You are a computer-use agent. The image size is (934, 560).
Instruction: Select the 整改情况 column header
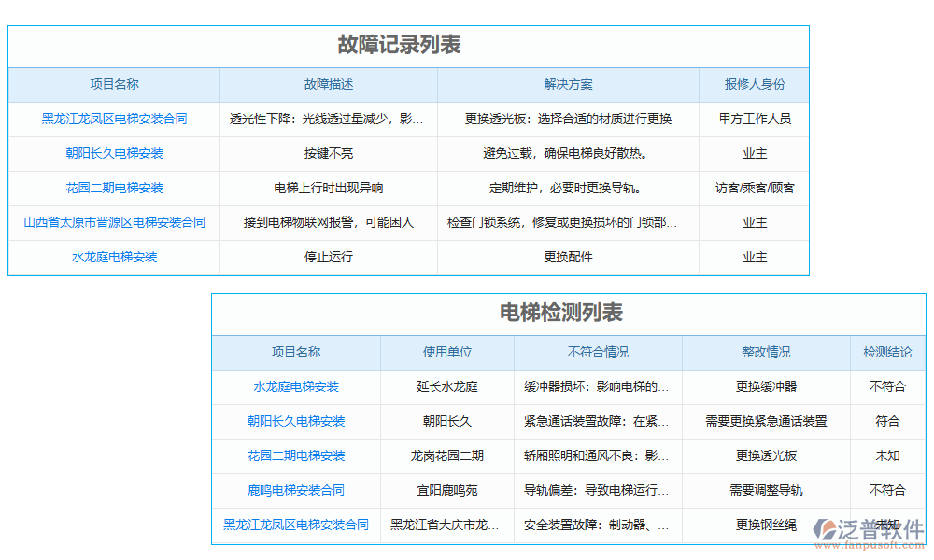coord(766,352)
